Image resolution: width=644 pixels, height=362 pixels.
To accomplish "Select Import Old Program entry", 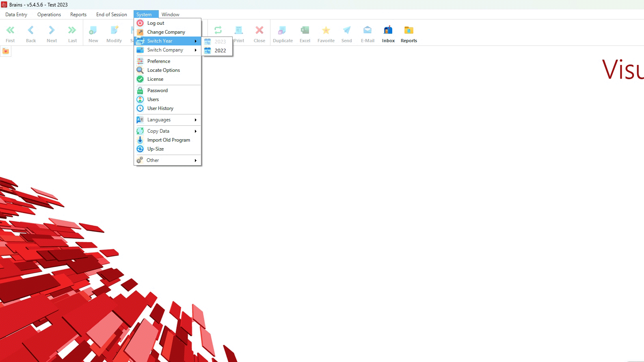I will 168,140.
